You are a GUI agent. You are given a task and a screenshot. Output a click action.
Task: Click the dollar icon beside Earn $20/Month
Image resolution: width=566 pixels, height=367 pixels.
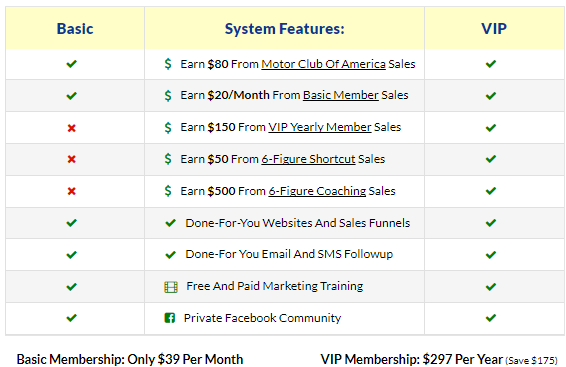(168, 96)
